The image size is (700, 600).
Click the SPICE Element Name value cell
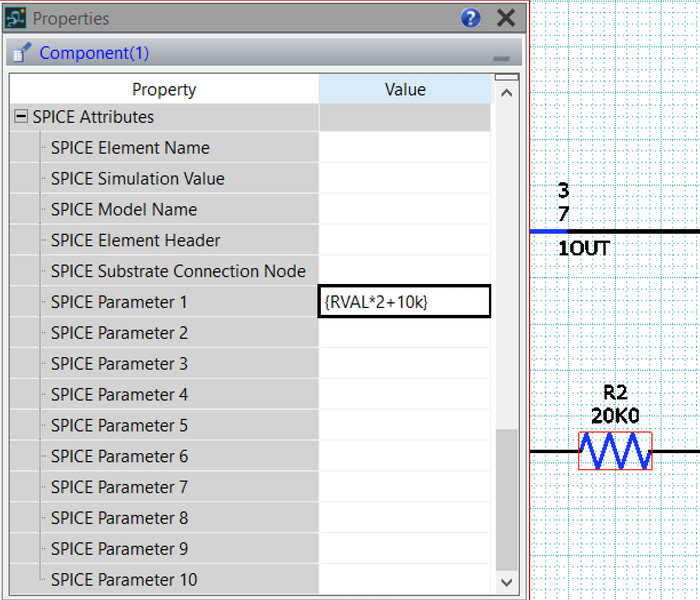click(x=404, y=147)
